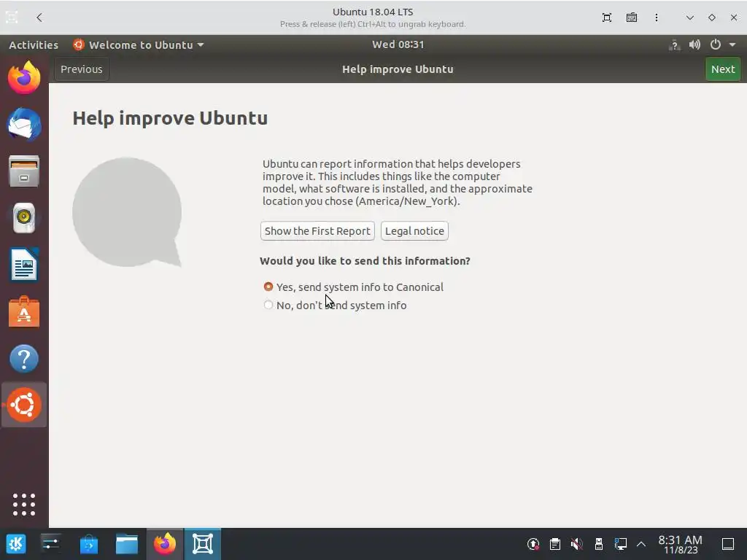Viewport: 747px width, 560px height.
Task: Open the three-dot viewer menu
Action: pyautogui.click(x=657, y=17)
